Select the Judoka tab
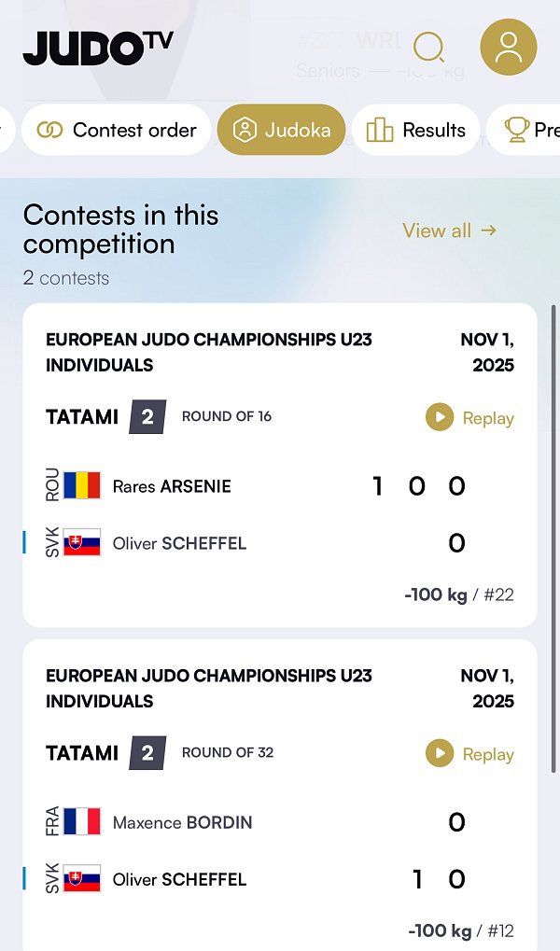The image size is (560, 951). (281, 130)
